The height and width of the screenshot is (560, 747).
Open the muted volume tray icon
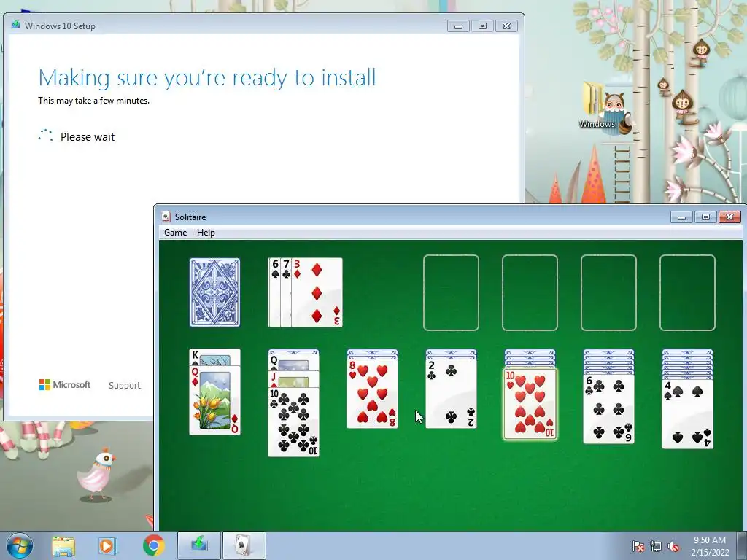[673, 546]
